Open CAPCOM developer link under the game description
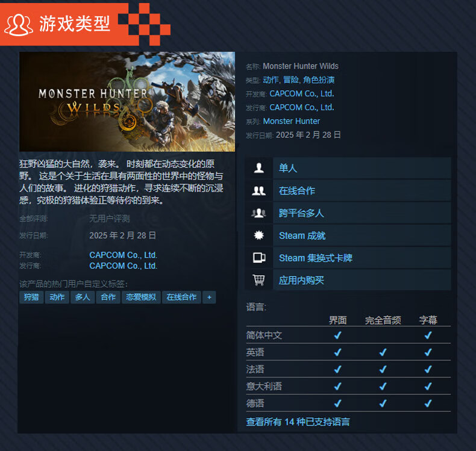The image size is (476, 451). click(x=124, y=255)
